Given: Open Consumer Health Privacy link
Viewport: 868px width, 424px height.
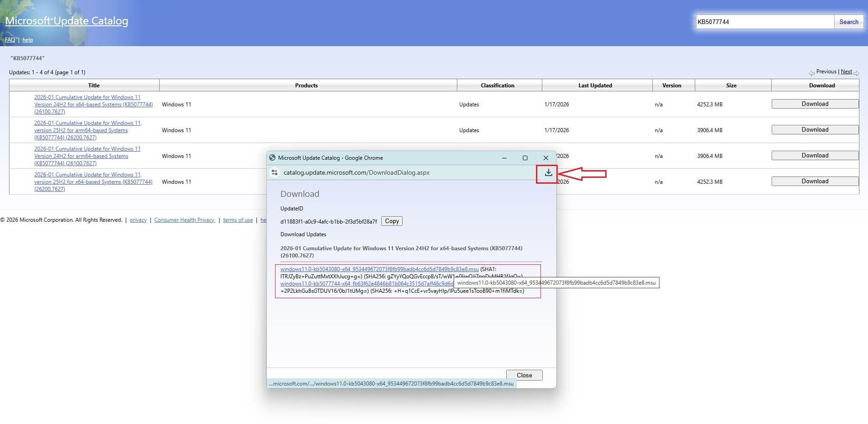Looking at the screenshot, I should [x=185, y=220].
